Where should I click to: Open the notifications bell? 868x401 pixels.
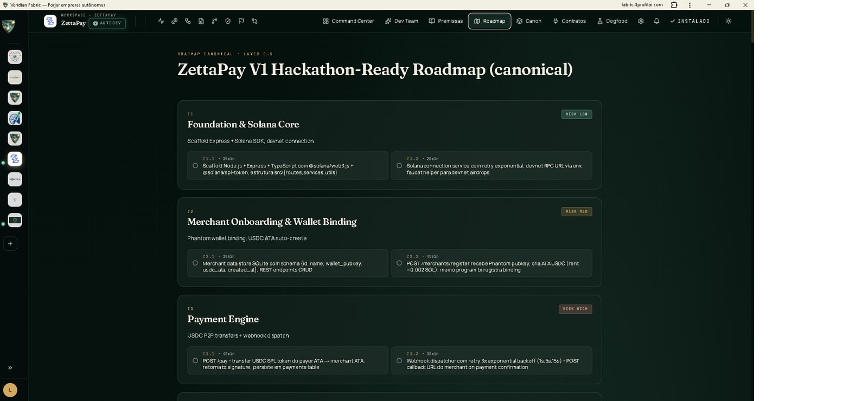[656, 21]
